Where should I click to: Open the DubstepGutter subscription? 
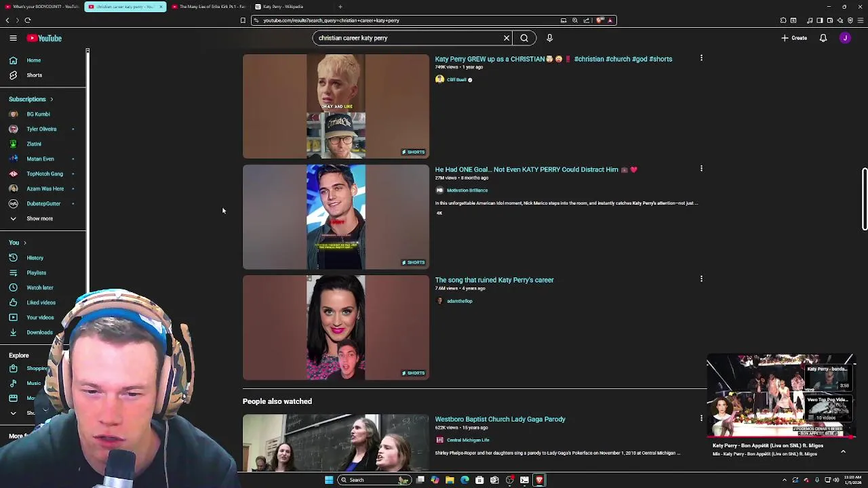pyautogui.click(x=43, y=203)
